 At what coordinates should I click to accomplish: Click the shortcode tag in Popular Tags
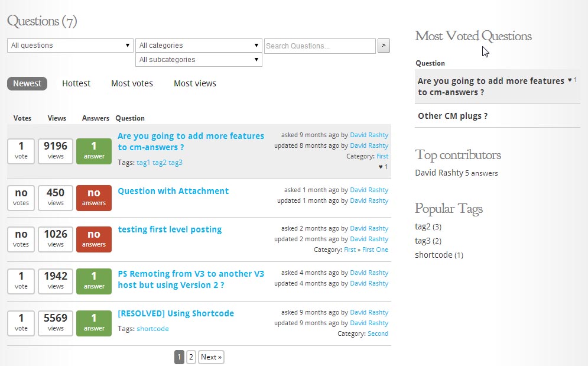point(434,255)
